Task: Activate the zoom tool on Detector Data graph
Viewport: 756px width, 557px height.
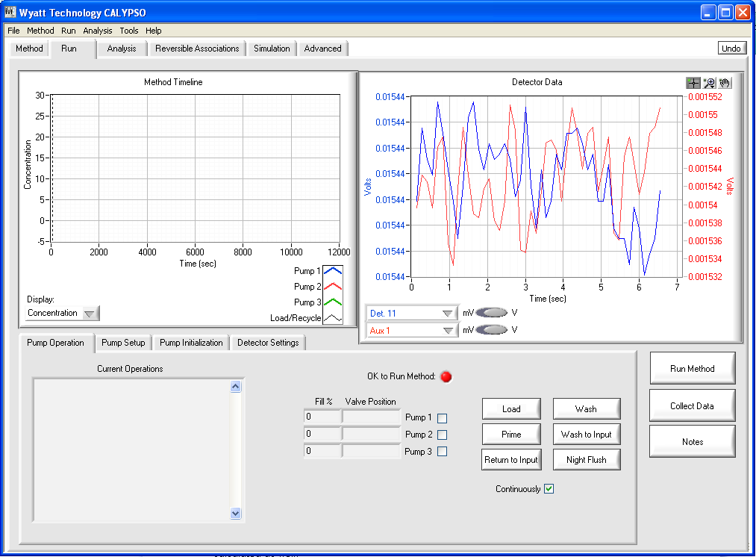Action: point(709,83)
